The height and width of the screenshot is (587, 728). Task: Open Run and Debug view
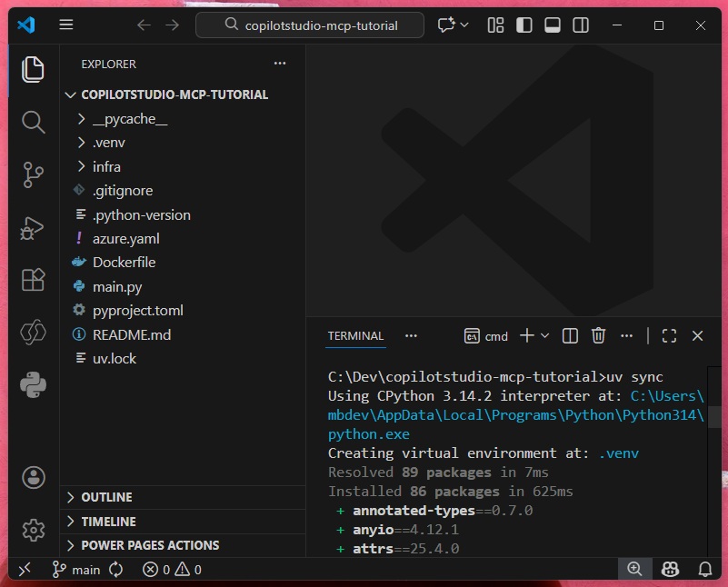33,227
